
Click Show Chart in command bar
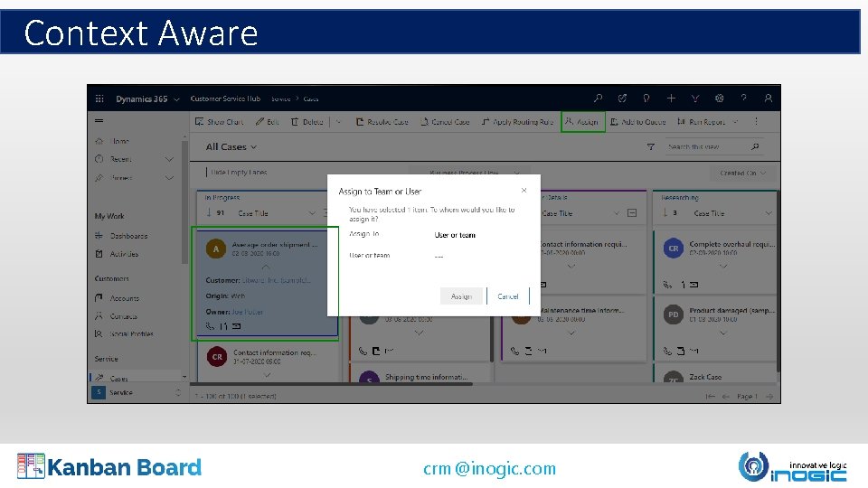tap(219, 122)
